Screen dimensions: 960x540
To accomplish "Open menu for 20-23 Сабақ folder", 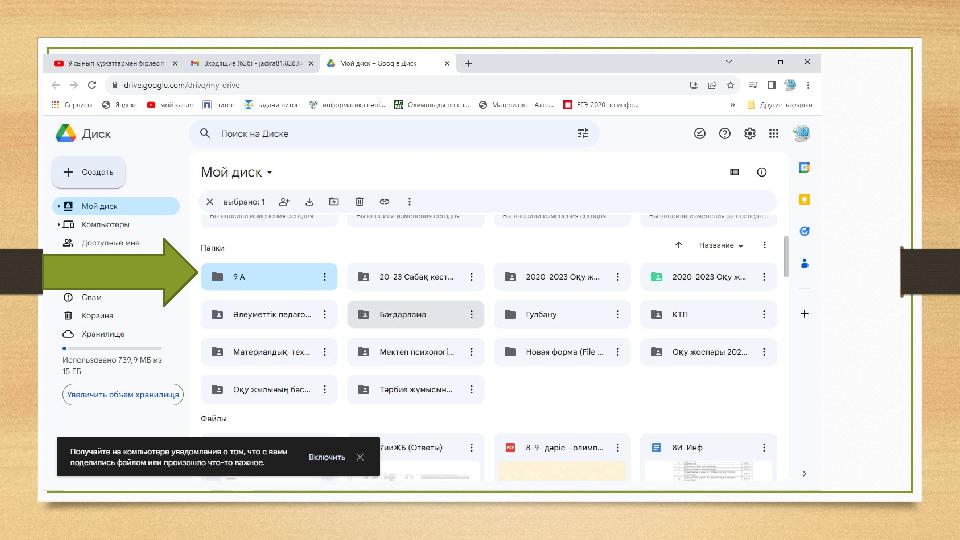I will click(471, 277).
